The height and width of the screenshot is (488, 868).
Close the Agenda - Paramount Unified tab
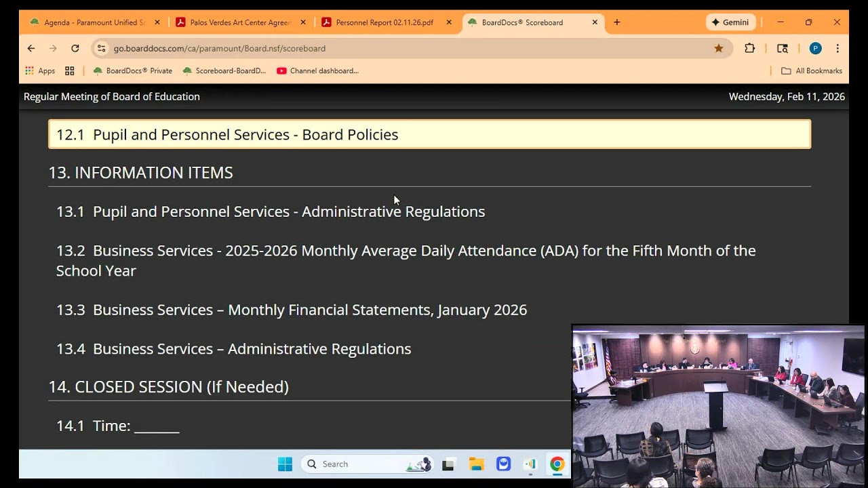coord(157,22)
